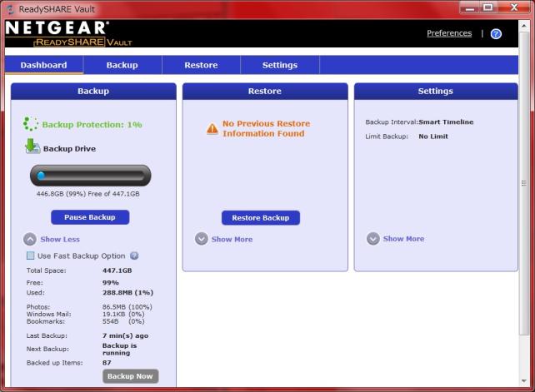Viewport: 535px width, 392px height.
Task: Click the scrollbar up arrow
Action: click(523, 26)
